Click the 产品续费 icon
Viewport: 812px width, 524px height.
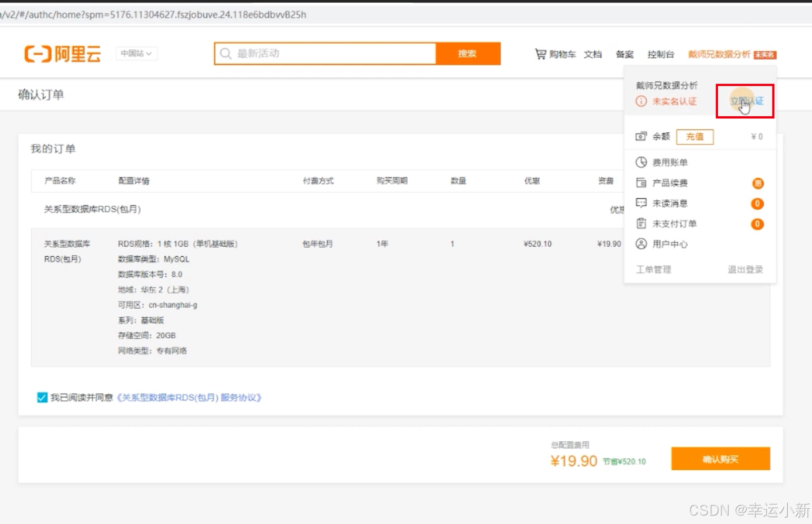(641, 183)
